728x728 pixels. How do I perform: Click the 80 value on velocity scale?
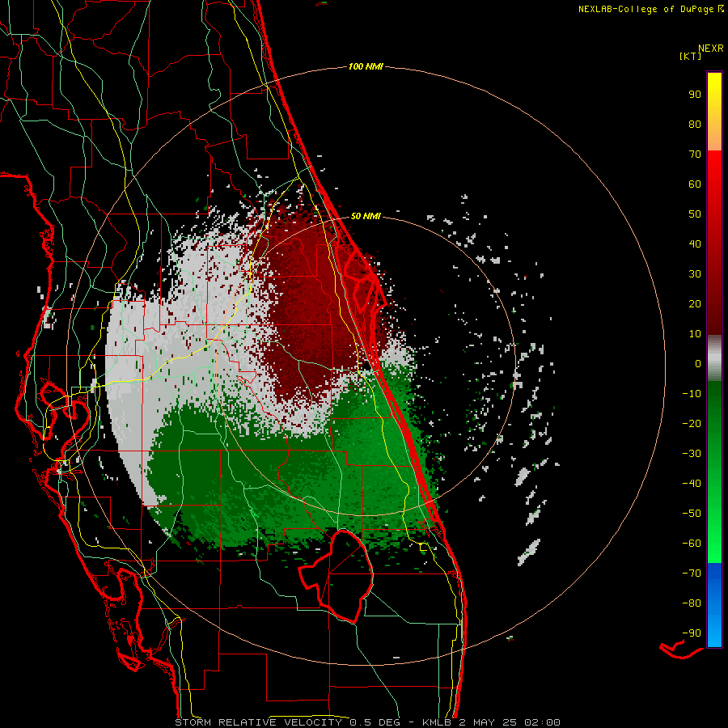(x=695, y=125)
